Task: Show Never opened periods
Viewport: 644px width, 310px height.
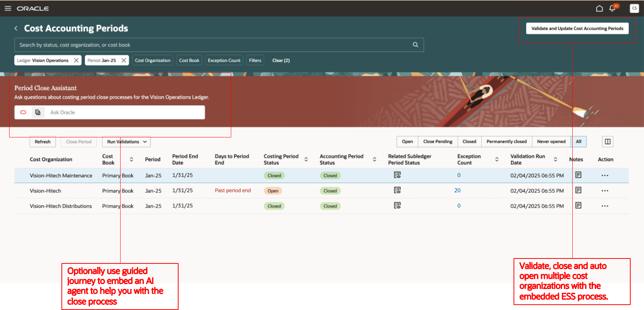Action: [x=551, y=142]
